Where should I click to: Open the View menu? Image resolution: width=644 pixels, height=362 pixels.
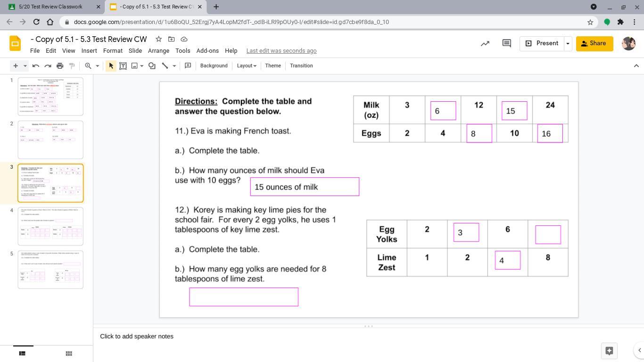68,51
